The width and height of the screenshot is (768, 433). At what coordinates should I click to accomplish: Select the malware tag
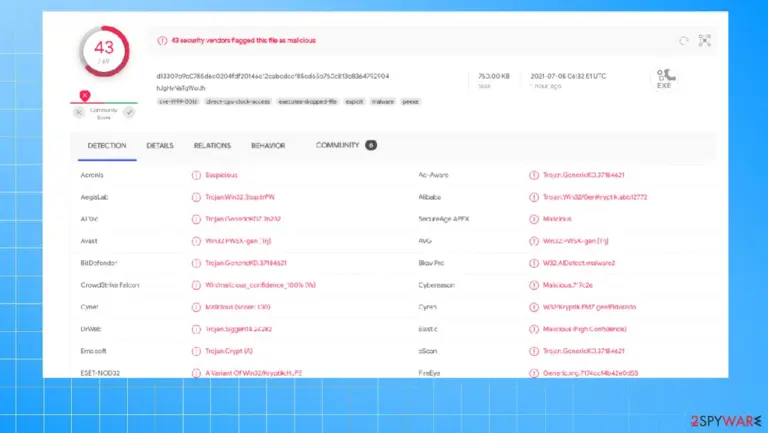pos(383,101)
